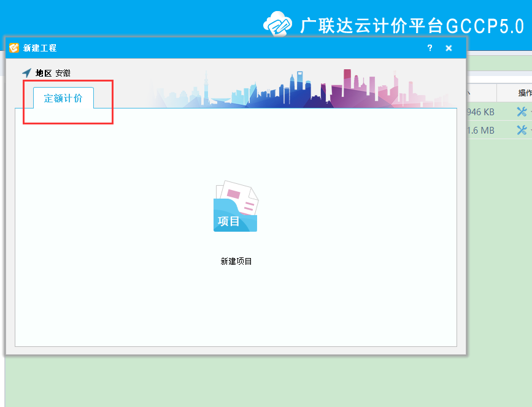Close the 新建工程 dialog
Viewport: 532px width, 407px height.
tap(449, 48)
